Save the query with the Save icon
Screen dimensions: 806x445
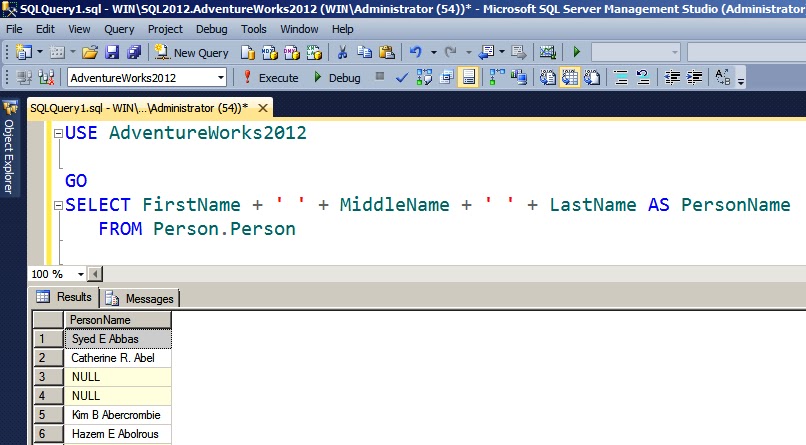point(112,52)
